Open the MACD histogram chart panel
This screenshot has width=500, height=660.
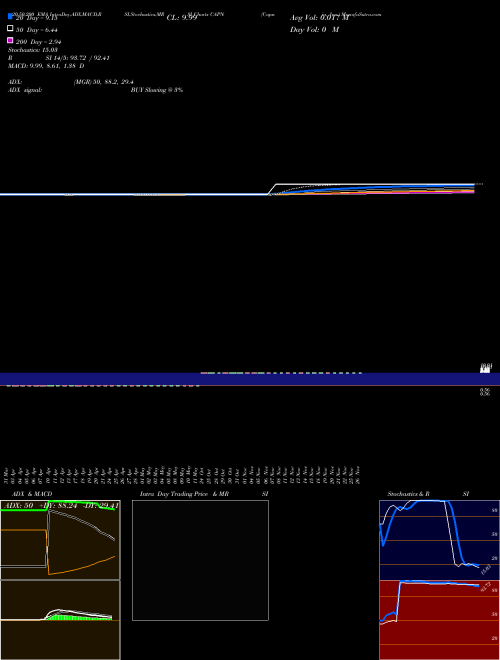coord(60,620)
